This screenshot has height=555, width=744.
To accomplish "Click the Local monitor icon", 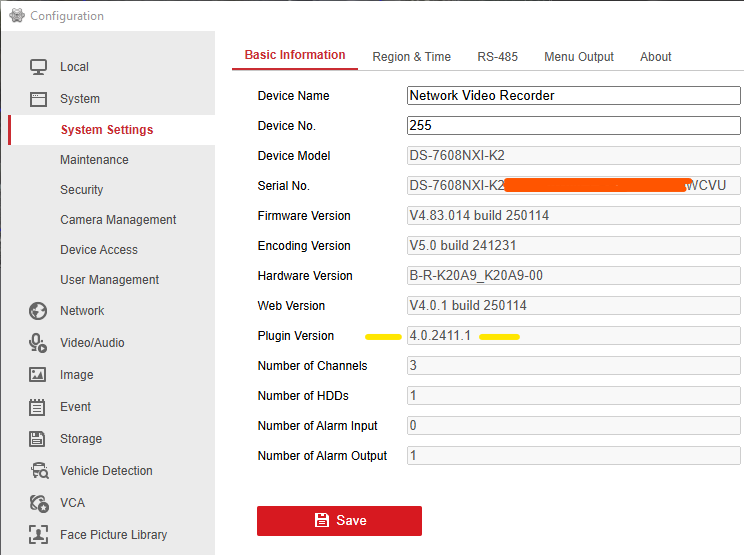I will click(38, 67).
